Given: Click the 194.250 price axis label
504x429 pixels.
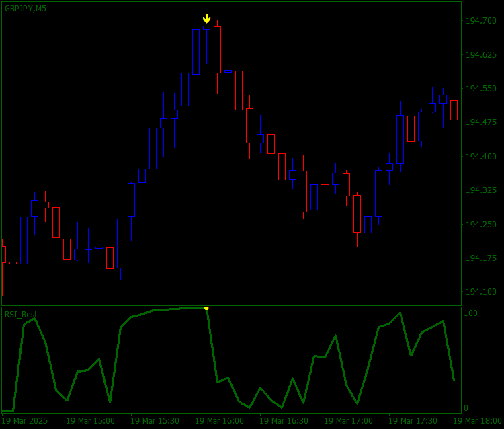Looking at the screenshot, I should pos(481,224).
